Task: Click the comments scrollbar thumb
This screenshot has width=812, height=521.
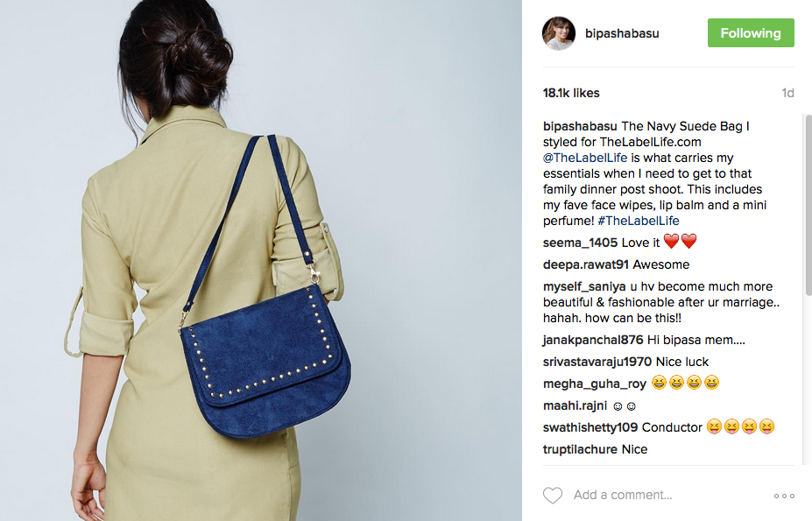Action: click(x=808, y=205)
